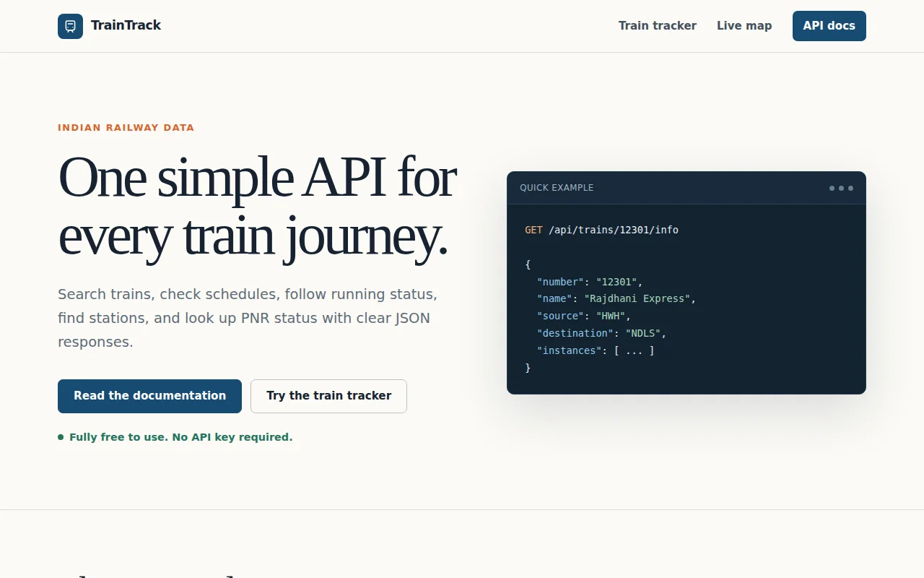Click the QUICK EXAMPLE header label
This screenshot has height=578, width=924.
(557, 188)
